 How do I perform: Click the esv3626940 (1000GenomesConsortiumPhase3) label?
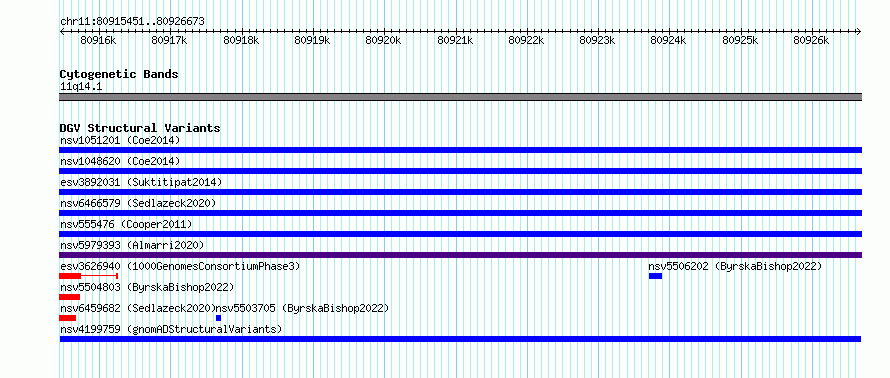(x=180, y=266)
